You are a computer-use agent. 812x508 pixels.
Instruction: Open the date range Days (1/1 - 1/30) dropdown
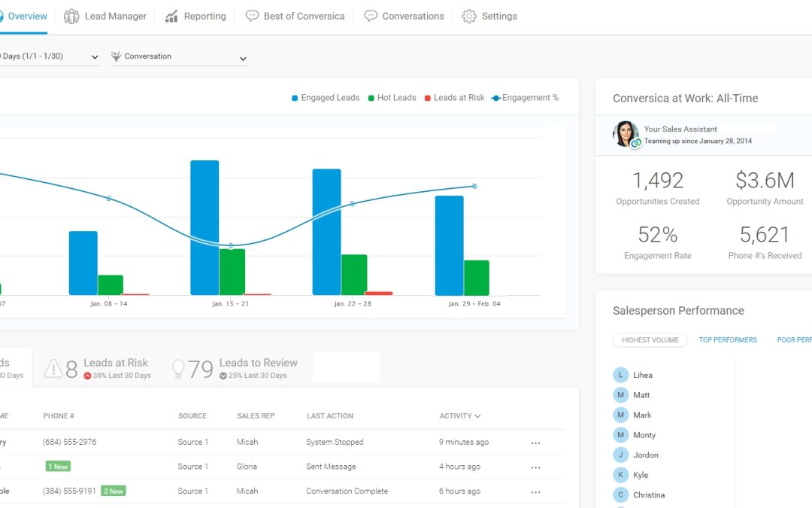click(x=48, y=56)
